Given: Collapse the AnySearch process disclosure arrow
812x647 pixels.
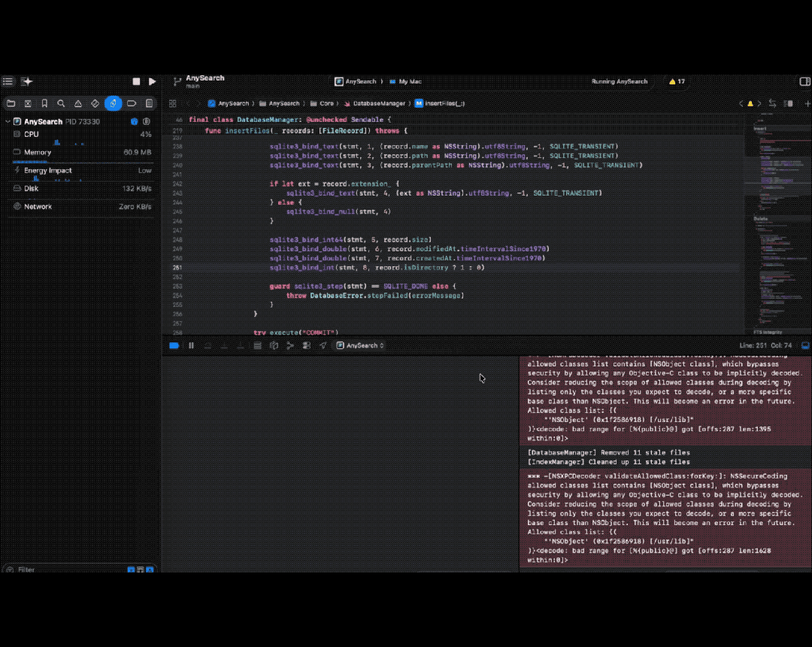Looking at the screenshot, I should [8, 122].
